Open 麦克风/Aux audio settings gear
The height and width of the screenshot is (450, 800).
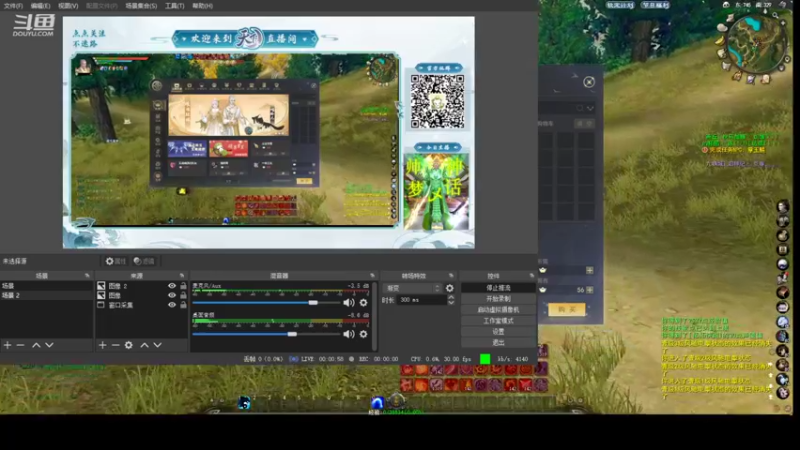[363, 303]
